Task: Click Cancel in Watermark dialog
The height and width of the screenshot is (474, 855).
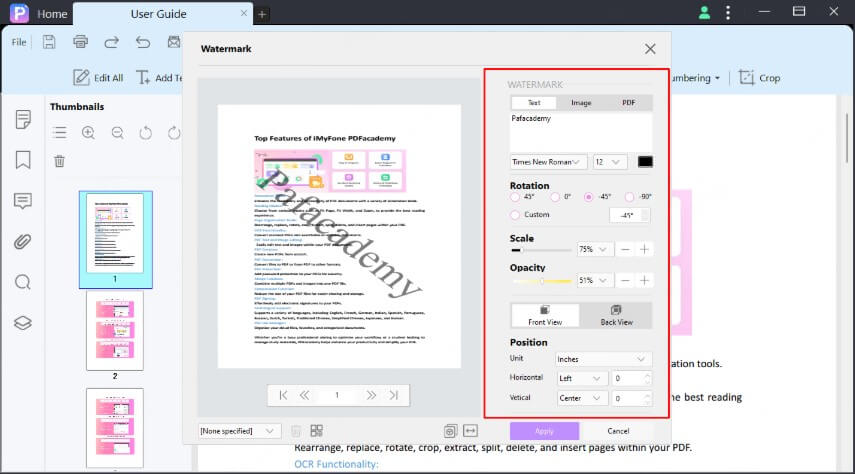Action: click(x=618, y=431)
